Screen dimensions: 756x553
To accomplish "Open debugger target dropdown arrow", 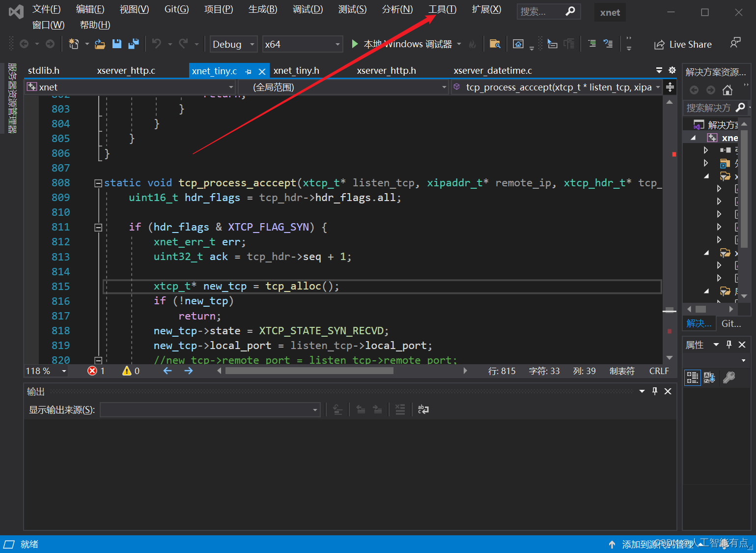I will coord(459,44).
